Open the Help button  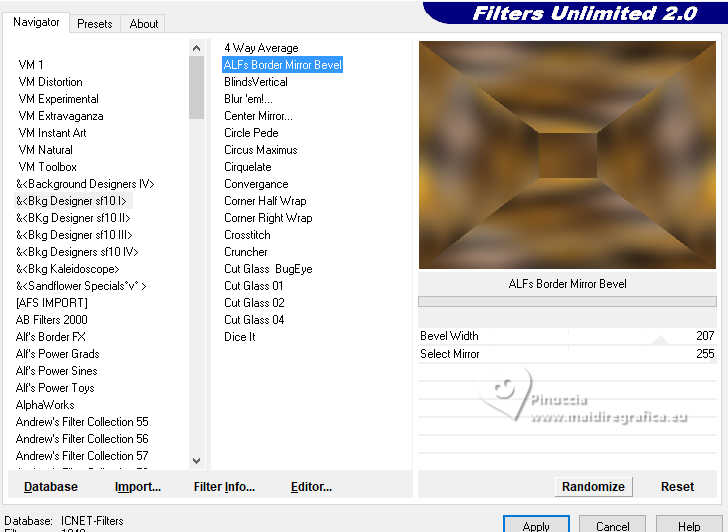[x=689, y=525]
